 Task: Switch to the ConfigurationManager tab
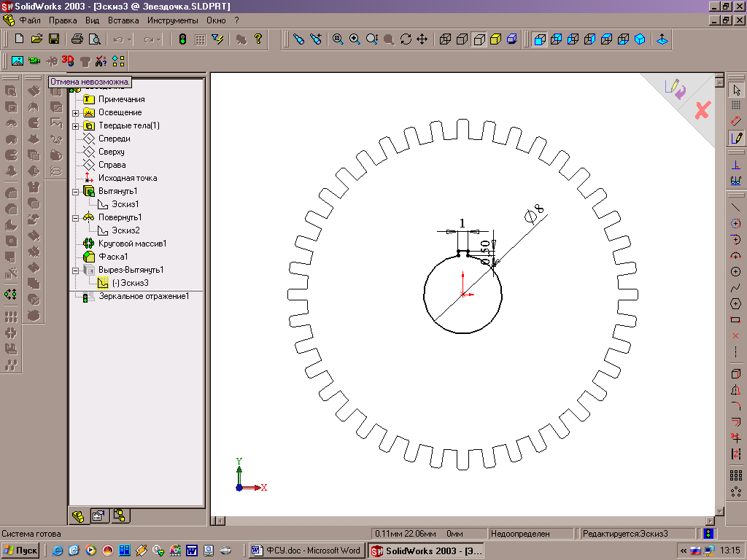pos(120,516)
